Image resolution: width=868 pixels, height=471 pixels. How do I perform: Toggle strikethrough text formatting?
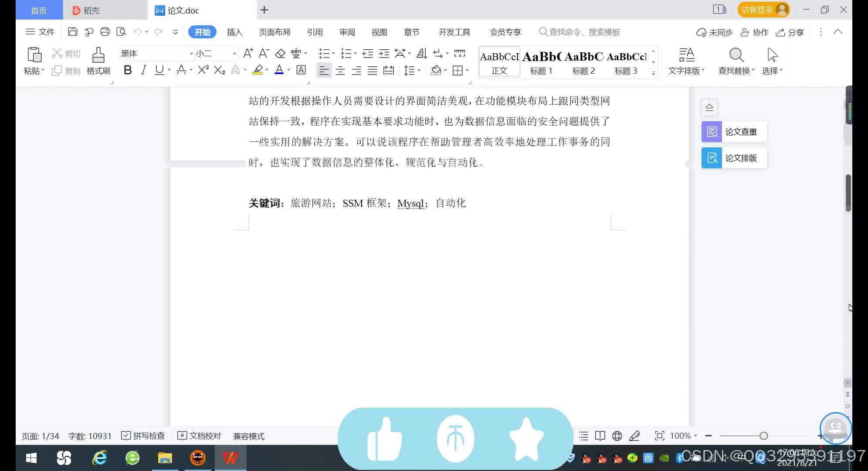181,70
